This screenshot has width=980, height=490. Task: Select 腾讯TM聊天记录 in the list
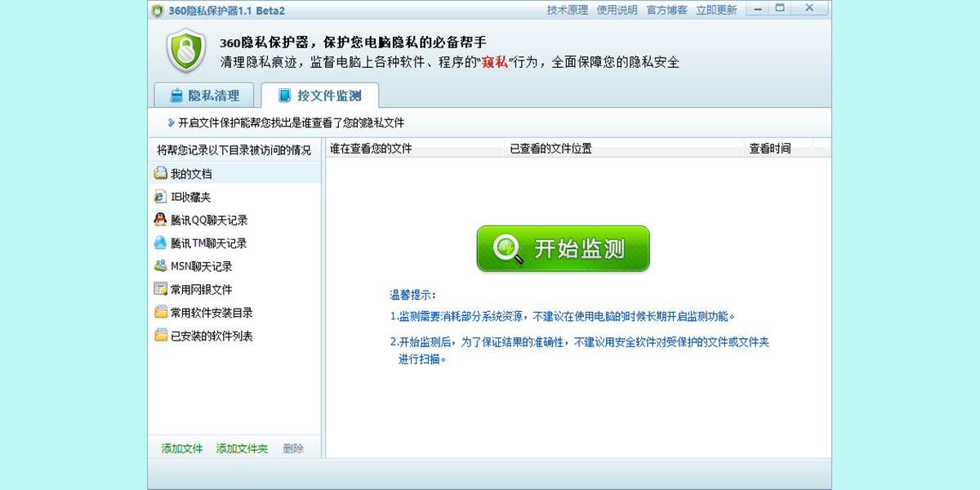pyautogui.click(x=235, y=243)
